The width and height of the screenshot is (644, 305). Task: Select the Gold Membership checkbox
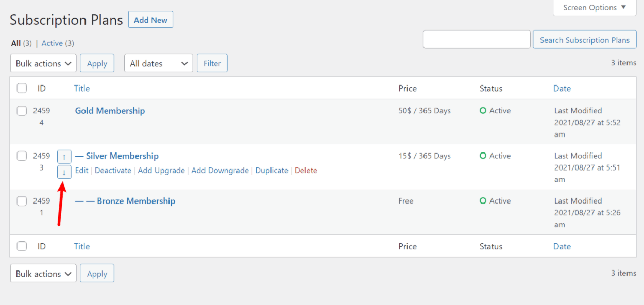[22, 111]
